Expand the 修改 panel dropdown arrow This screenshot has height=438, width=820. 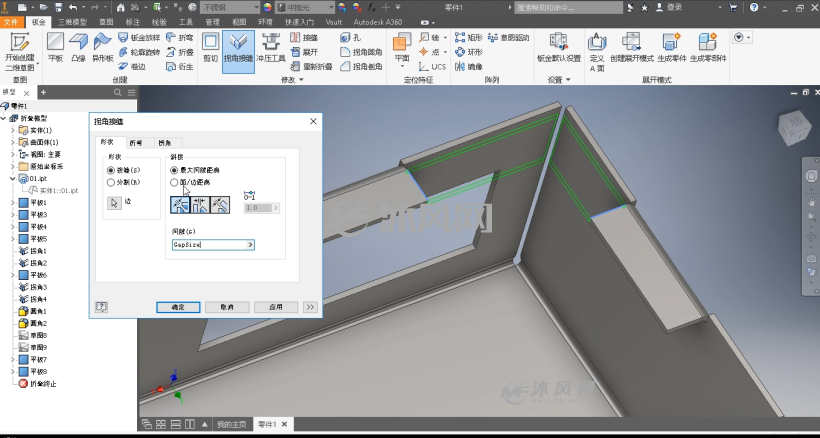coord(301,80)
